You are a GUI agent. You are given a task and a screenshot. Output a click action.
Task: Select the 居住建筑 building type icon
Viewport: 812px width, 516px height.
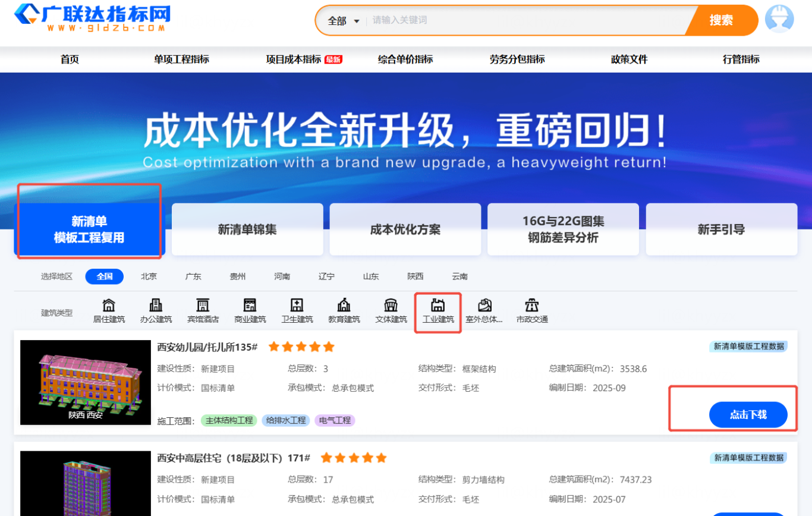point(108,310)
